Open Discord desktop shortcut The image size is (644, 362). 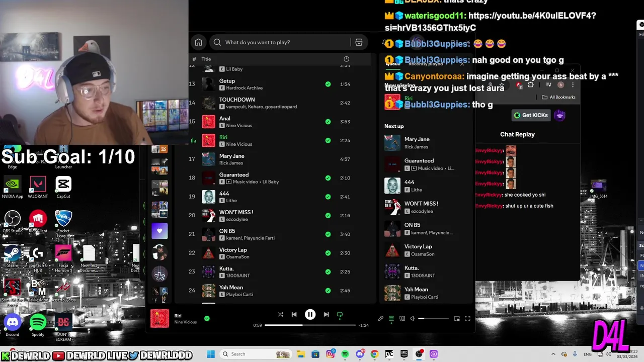(x=13, y=325)
